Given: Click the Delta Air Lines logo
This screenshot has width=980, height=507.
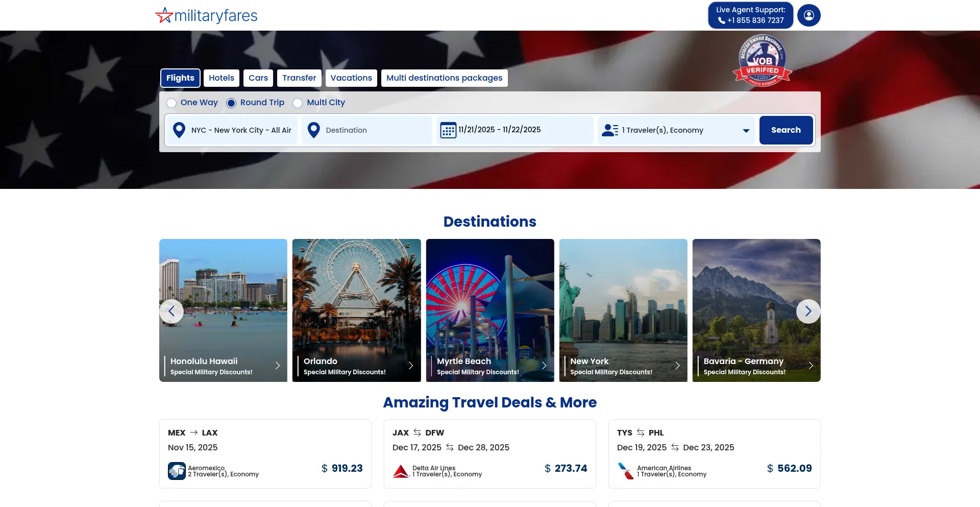Looking at the screenshot, I should coord(401,471).
